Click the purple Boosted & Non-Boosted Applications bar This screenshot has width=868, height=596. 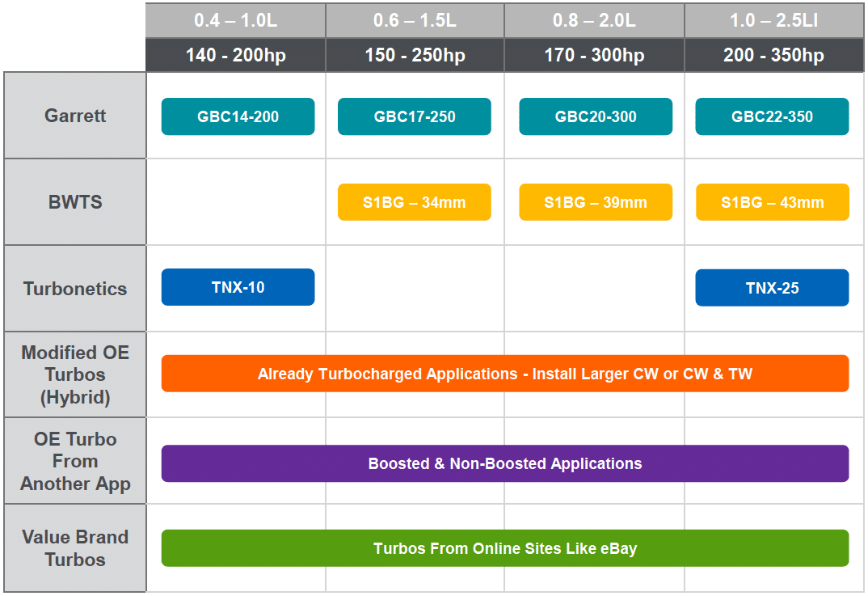coord(505,463)
